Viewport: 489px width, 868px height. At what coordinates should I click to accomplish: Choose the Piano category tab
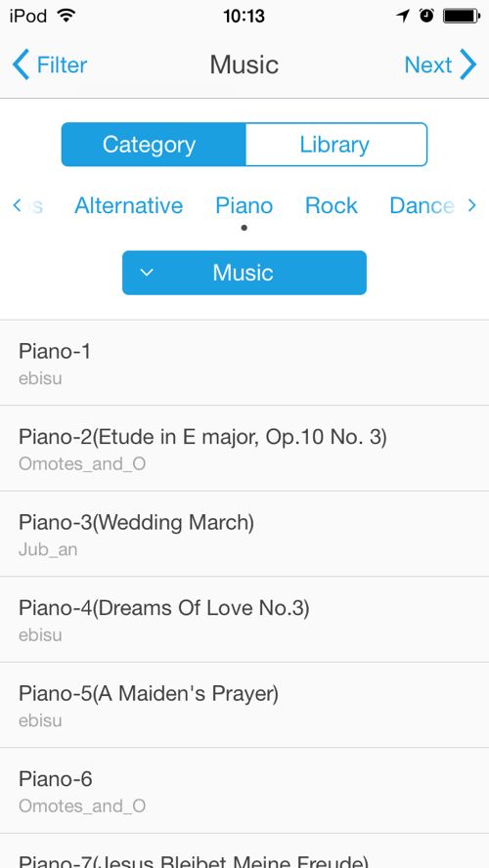click(x=244, y=206)
